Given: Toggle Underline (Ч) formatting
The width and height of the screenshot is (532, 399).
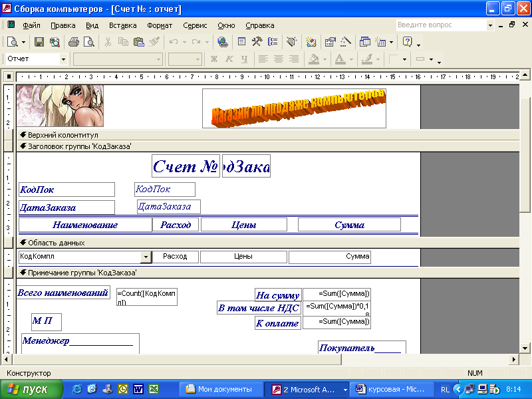Looking at the screenshot, I should [244, 59].
